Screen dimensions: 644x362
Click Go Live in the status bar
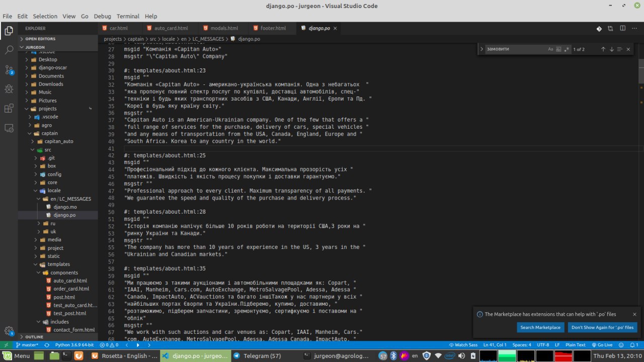(x=602, y=345)
